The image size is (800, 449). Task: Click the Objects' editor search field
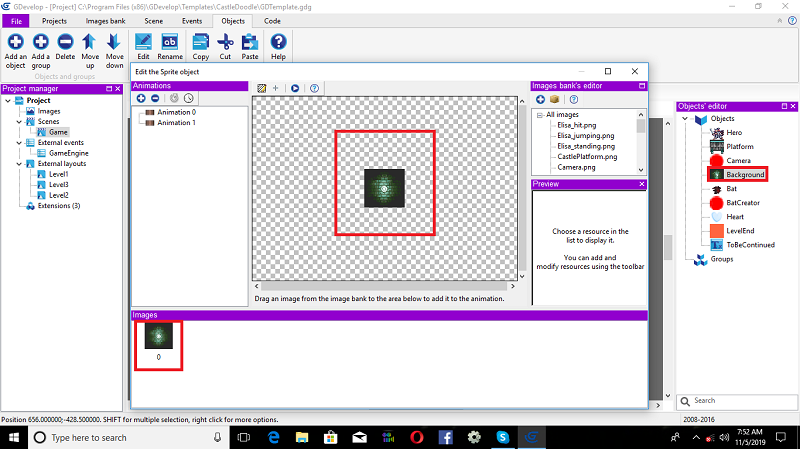pyautogui.click(x=737, y=401)
